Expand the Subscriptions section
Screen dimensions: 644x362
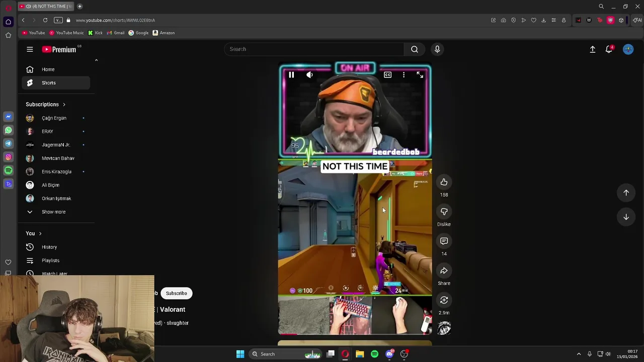46,104
